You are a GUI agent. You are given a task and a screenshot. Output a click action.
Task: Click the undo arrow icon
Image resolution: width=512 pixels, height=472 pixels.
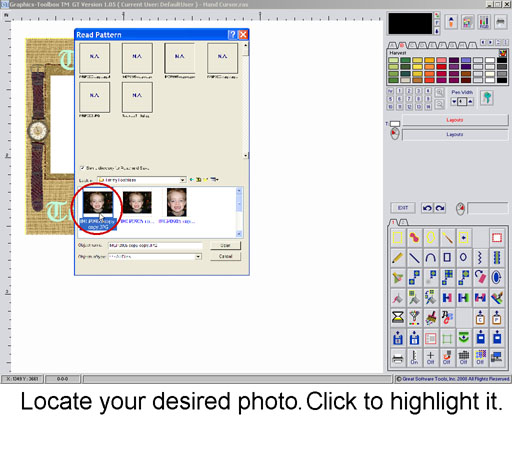tap(427, 208)
